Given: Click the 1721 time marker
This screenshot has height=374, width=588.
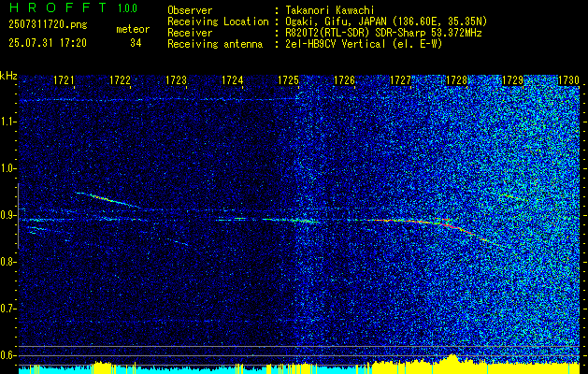Looking at the screenshot, I should click(x=64, y=80).
